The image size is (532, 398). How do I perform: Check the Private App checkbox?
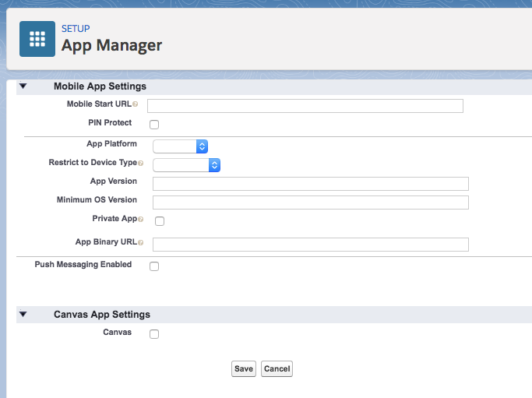pyautogui.click(x=160, y=221)
